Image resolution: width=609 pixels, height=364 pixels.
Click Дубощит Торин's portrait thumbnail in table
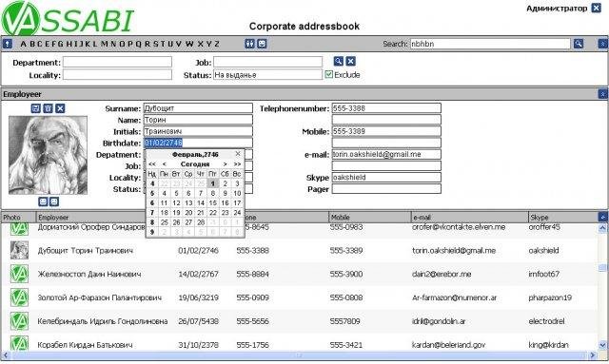pyautogui.click(x=19, y=250)
